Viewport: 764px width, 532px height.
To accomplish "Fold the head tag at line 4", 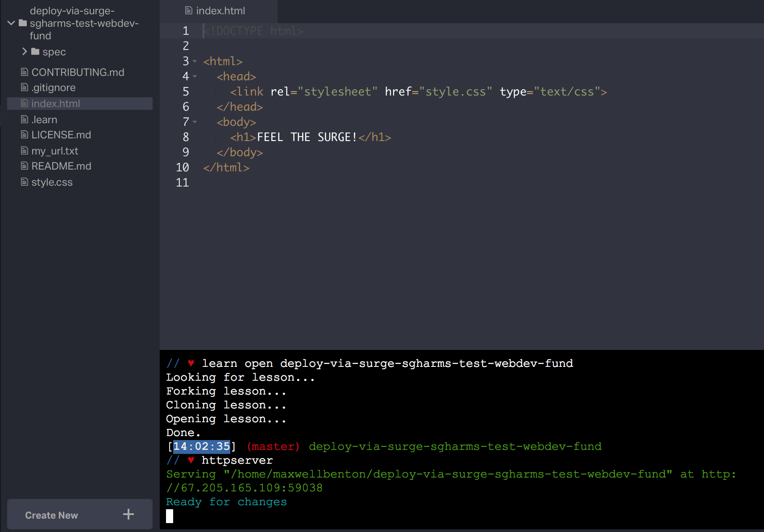I will pyautogui.click(x=195, y=76).
